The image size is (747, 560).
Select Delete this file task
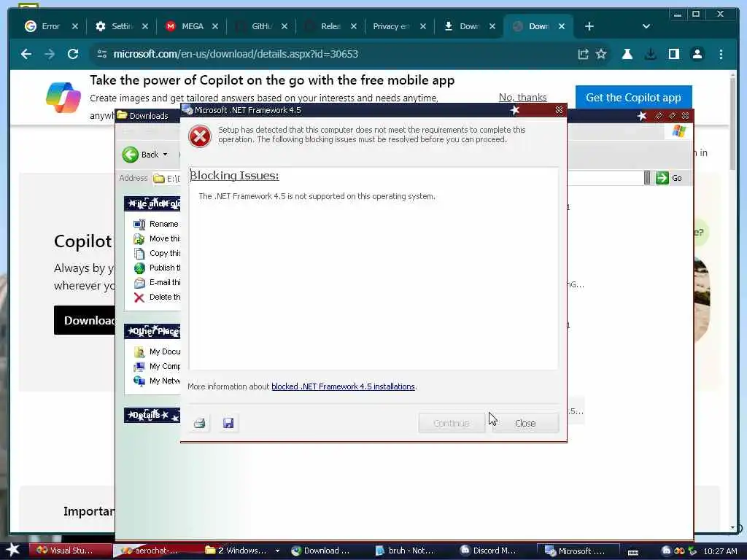[157, 297]
